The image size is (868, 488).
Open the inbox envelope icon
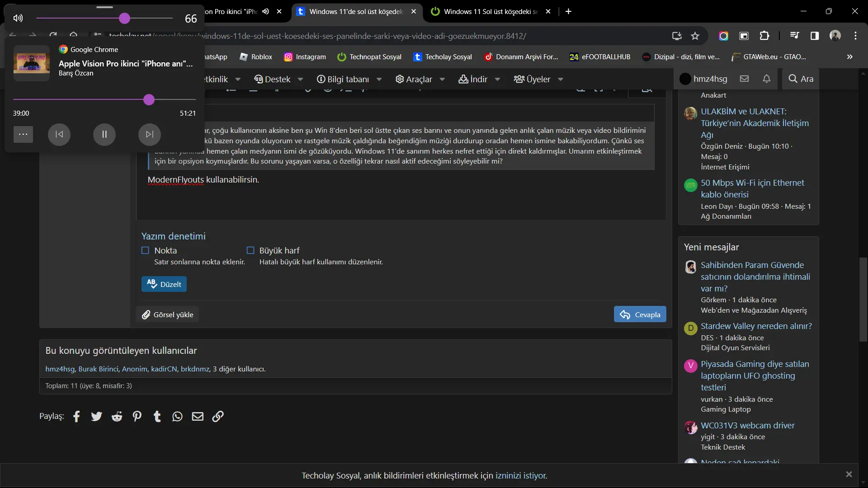click(744, 79)
